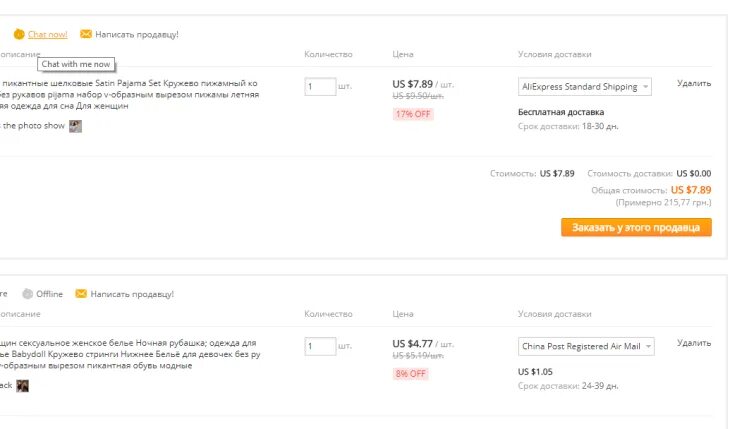Open the Chat now! link
Image resolution: width=730 pixels, height=429 pixels.
48,34
